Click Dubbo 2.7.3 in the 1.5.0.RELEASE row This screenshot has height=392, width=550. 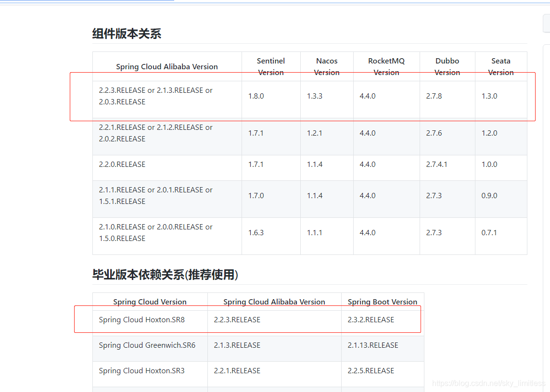pyautogui.click(x=434, y=233)
